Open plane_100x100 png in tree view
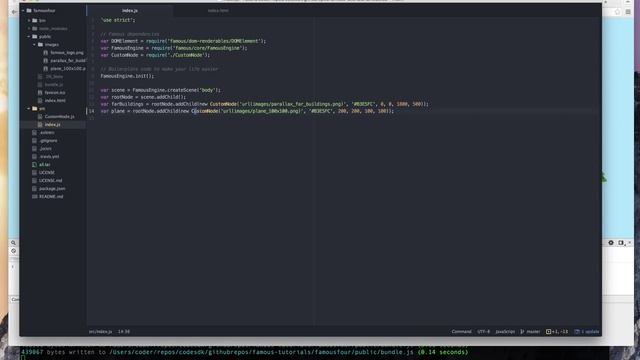 pos(68,69)
